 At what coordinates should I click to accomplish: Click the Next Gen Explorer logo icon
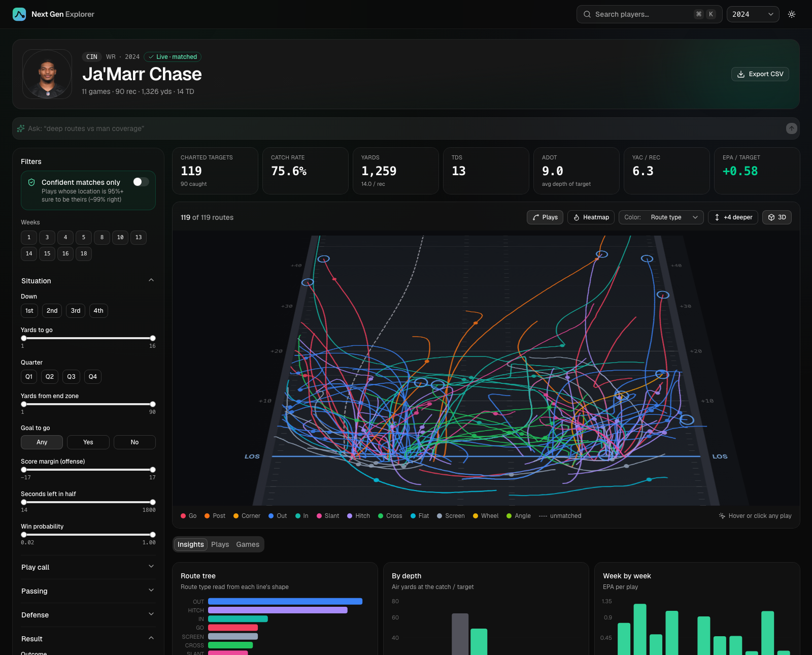[x=19, y=14]
